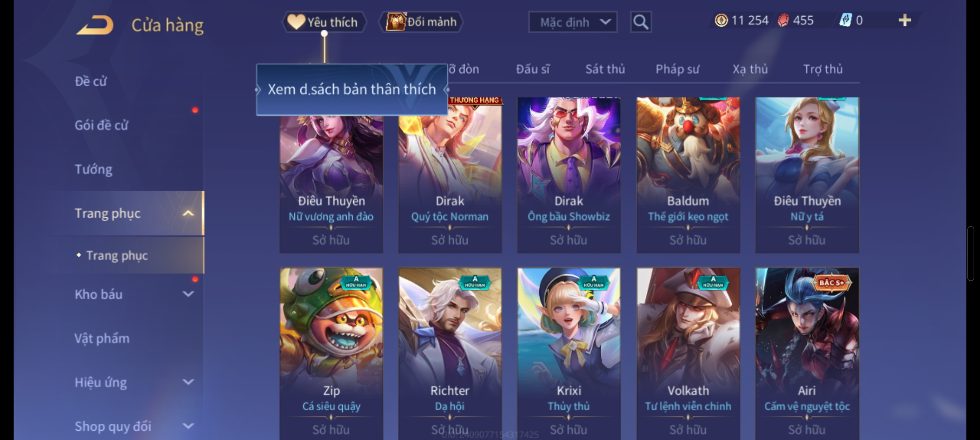This screenshot has height=440, width=980.
Task: Click Xem d.sách bản thân thích tooltip
Action: 352,90
